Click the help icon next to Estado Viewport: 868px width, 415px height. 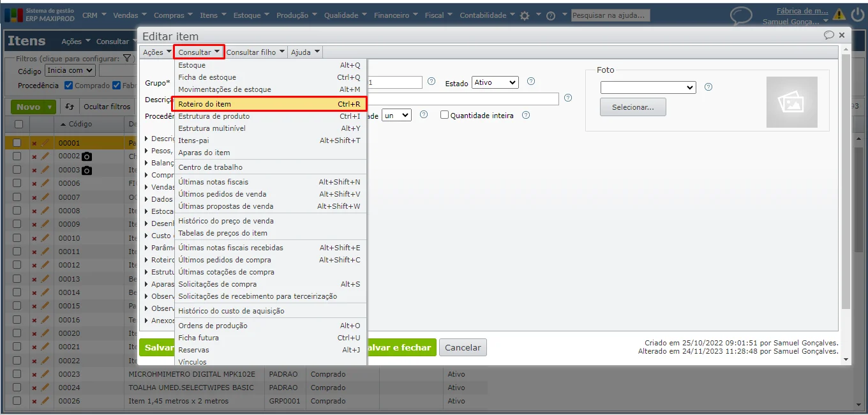pos(531,82)
